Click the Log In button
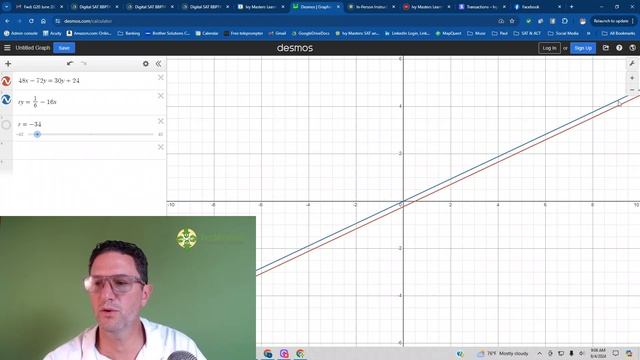This screenshot has width=640, height=360. (549, 48)
